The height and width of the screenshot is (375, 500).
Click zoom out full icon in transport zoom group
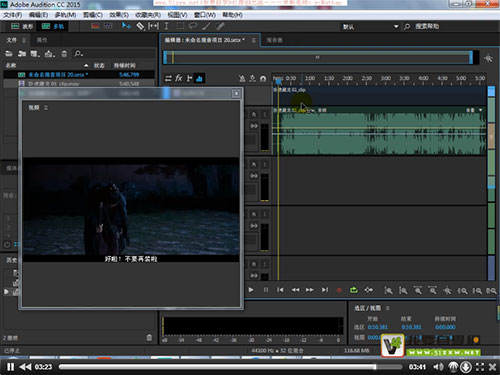coord(447,290)
